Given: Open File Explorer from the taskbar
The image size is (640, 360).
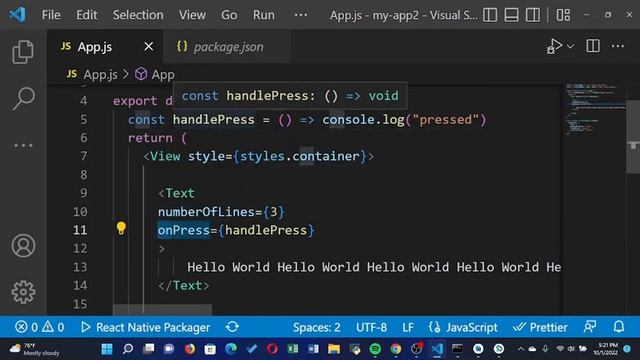Looking at the screenshot, I should pyautogui.click(x=334, y=349).
